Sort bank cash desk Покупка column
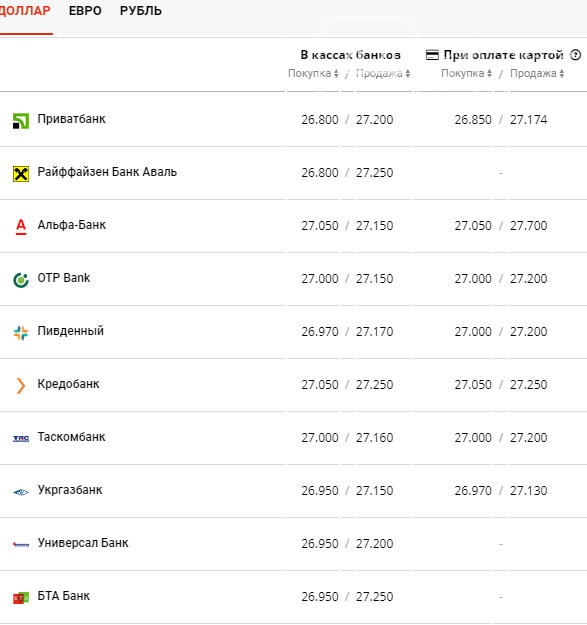Viewport: 587px width, 625px height. coord(313,73)
